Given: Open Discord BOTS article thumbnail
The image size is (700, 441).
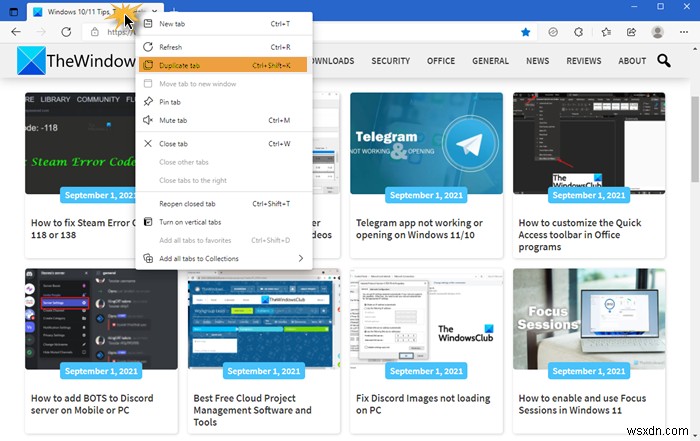Looking at the screenshot, I should coord(101,319).
